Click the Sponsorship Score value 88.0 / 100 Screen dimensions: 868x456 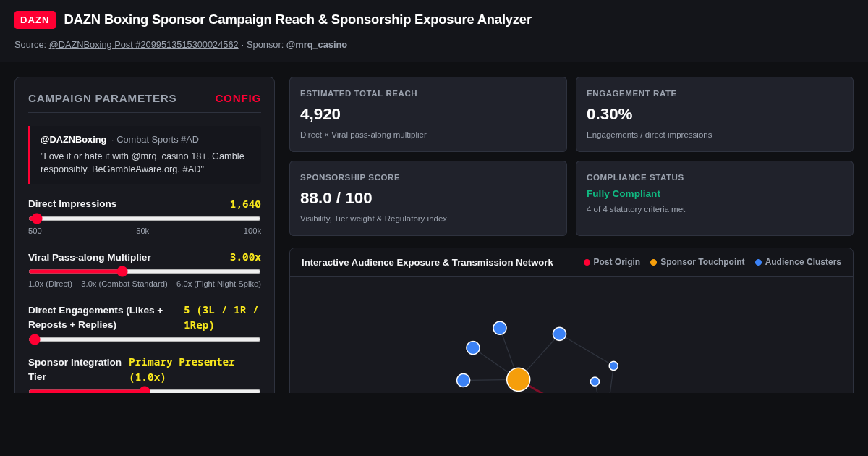pos(336,198)
